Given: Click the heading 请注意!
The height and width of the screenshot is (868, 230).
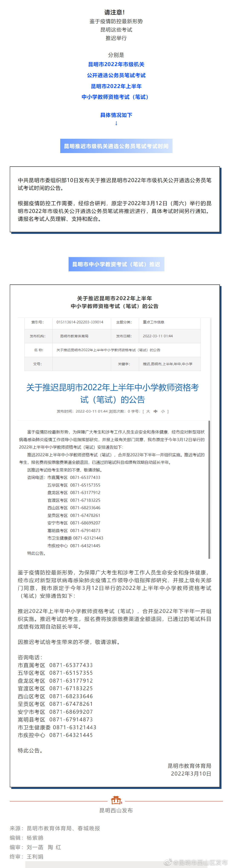Looking at the screenshot, I should click(x=115, y=12).
